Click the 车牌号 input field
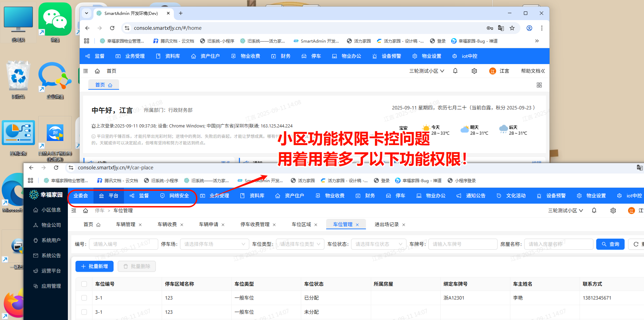This screenshot has width=644, height=320. pyautogui.click(x=463, y=244)
